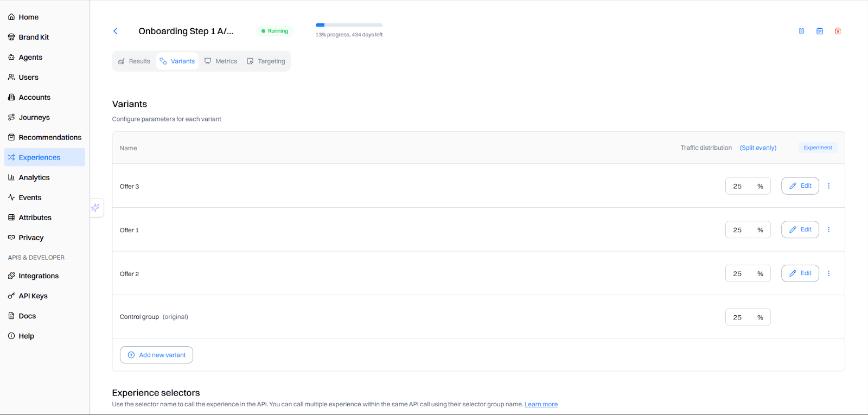Open Attributes in the sidebar
This screenshot has height=415, width=868.
[x=44, y=218]
